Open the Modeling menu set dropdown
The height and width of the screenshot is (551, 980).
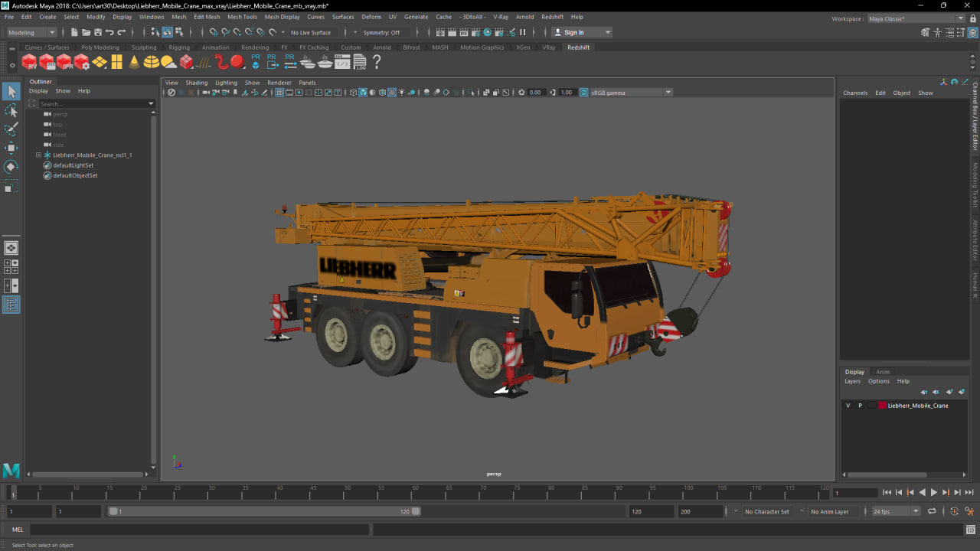(x=31, y=32)
